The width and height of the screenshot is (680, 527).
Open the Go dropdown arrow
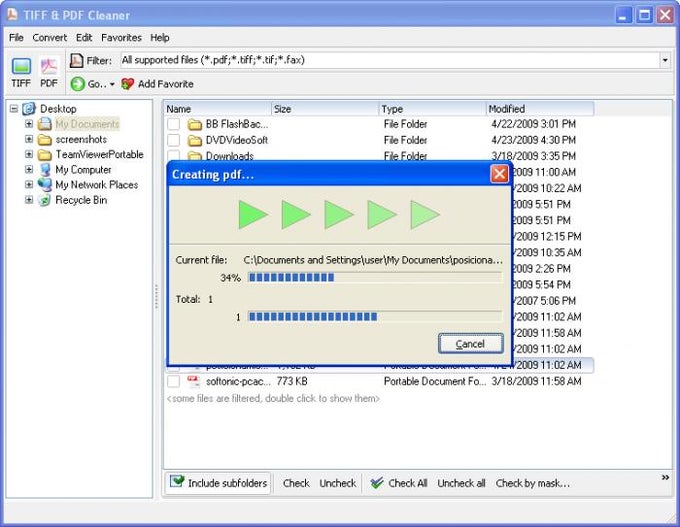pos(112,84)
